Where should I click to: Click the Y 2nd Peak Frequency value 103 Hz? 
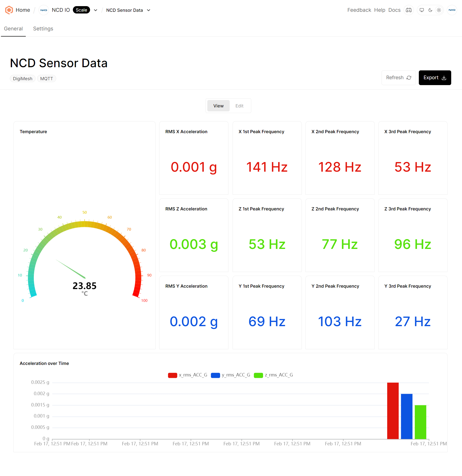pyautogui.click(x=340, y=322)
